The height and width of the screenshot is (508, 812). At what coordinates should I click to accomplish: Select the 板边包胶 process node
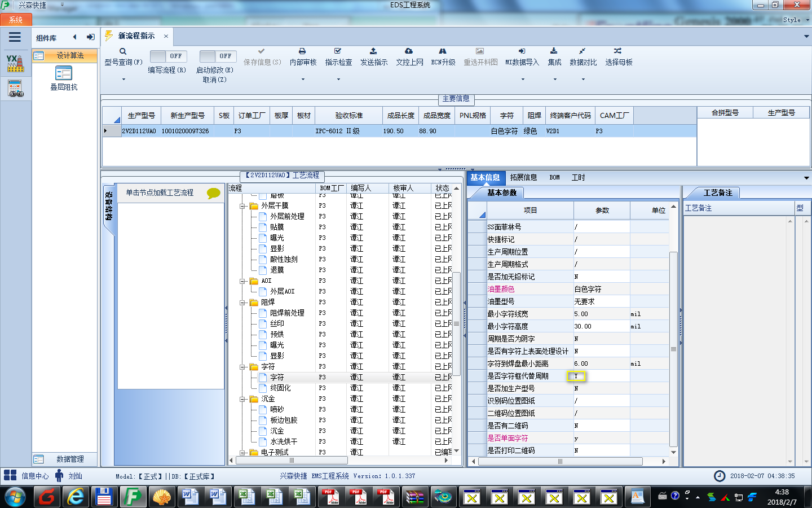coord(284,421)
